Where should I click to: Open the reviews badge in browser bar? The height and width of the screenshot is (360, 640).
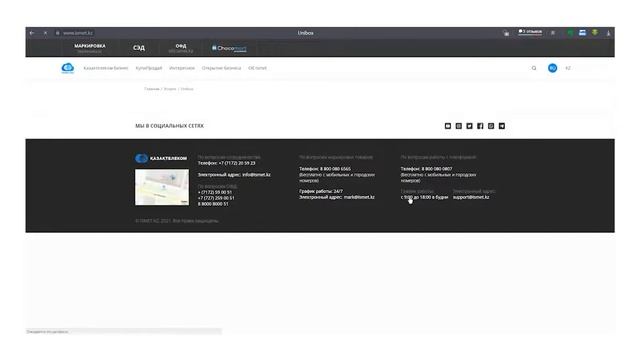point(530,32)
